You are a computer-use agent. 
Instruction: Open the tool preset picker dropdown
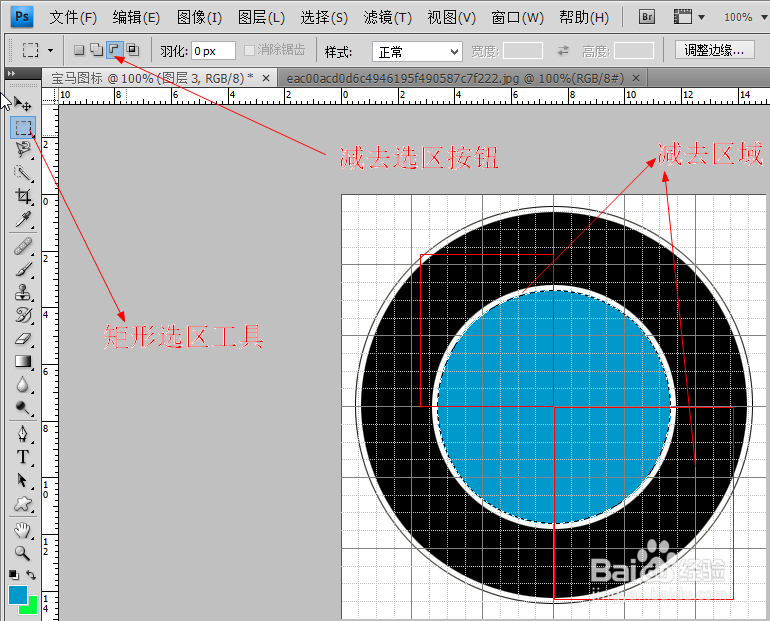[51, 51]
